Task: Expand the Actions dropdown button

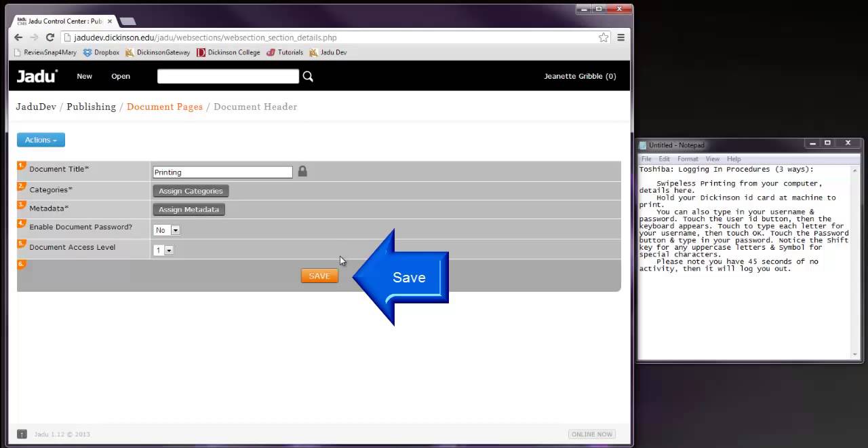Action: point(41,140)
